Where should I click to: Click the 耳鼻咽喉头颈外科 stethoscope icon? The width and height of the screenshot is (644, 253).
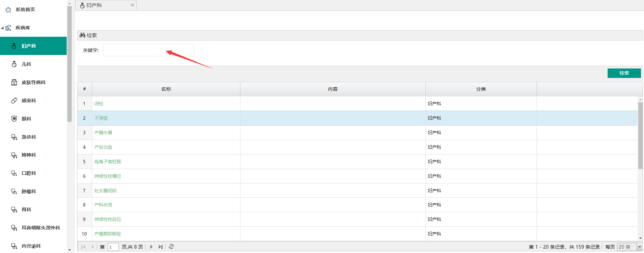pos(14,228)
